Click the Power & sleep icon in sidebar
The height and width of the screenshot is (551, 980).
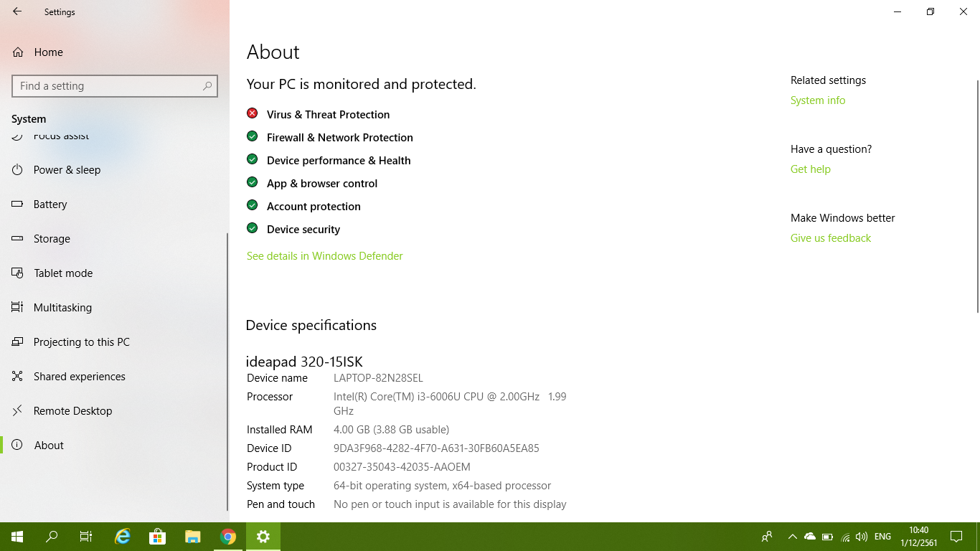coord(18,169)
